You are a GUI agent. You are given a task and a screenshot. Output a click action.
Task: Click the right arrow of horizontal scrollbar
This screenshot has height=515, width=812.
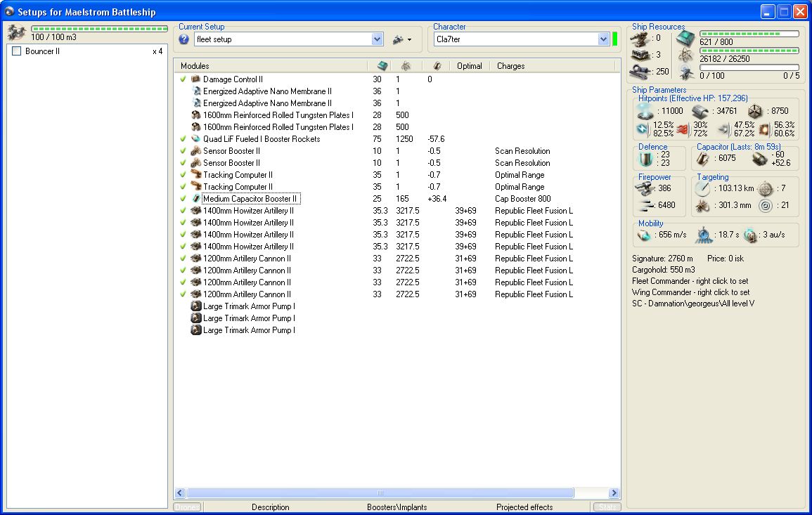coord(614,493)
